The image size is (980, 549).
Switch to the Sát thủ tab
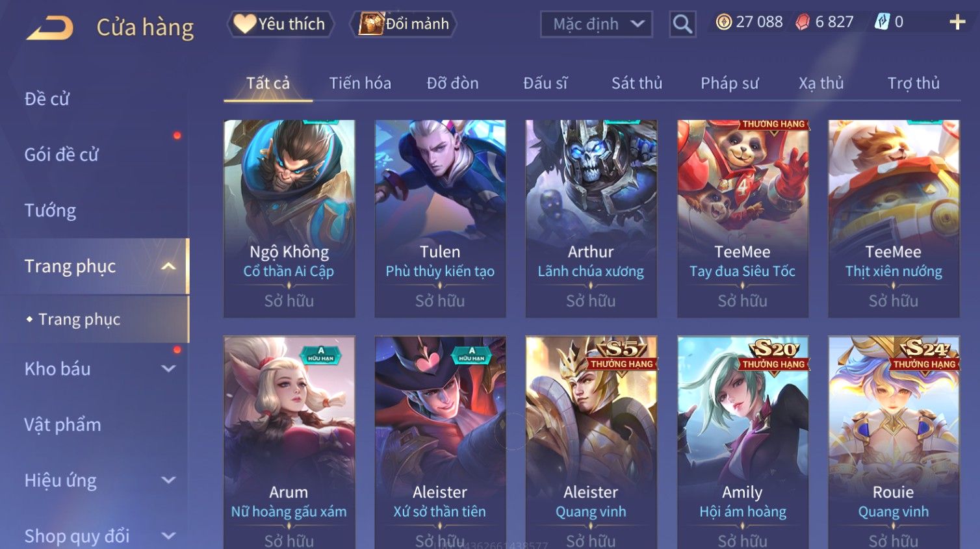[x=637, y=83]
